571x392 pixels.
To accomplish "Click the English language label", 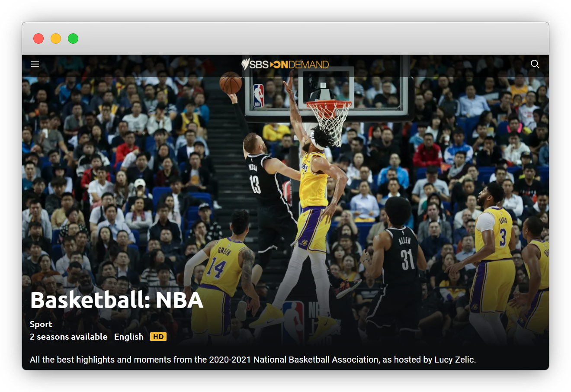I will (129, 337).
